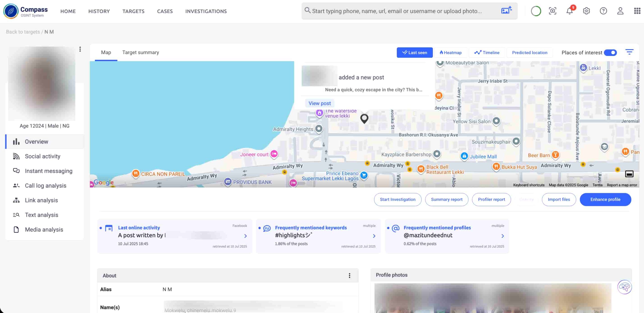Image resolution: width=644 pixels, height=313 pixels.
Task: Open the About section three-dot menu
Action: (349, 275)
